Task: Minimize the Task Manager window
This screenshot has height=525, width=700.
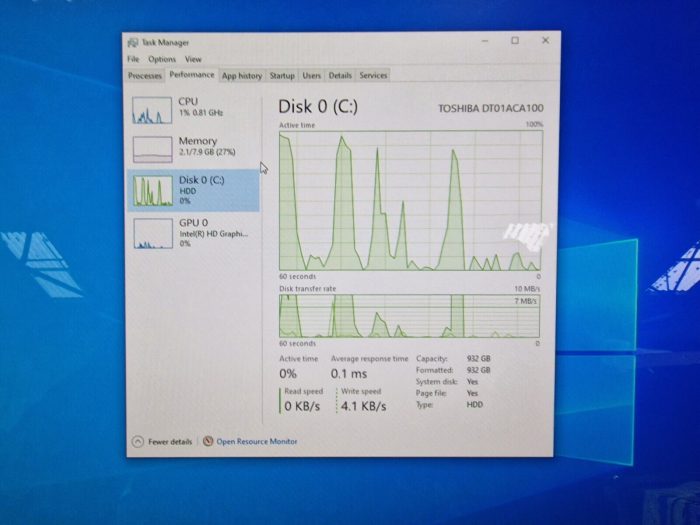Action: click(x=485, y=41)
